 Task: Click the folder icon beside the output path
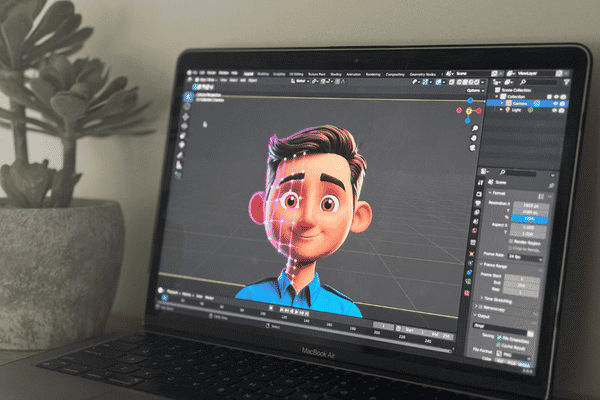click(530, 334)
